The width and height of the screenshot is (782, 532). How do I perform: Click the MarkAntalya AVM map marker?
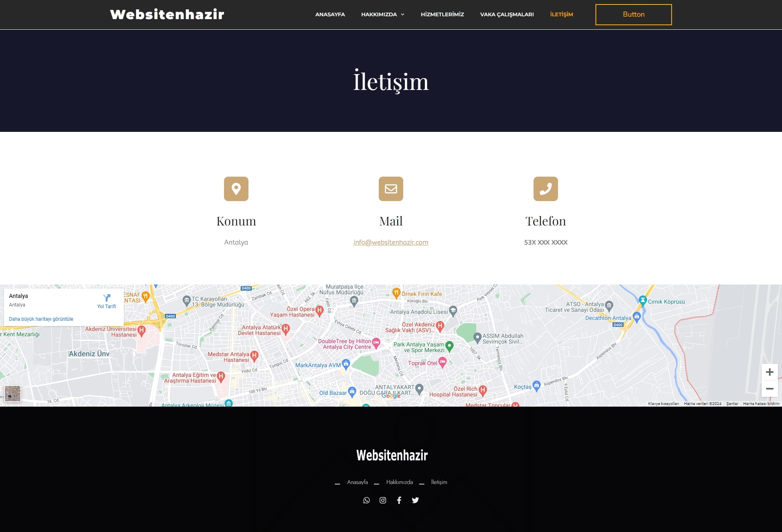point(346,364)
